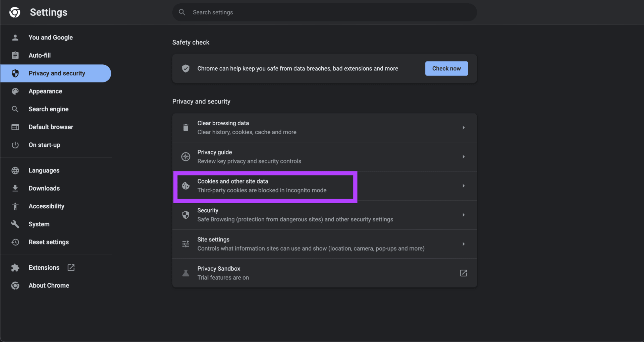Click 'Review key privacy and security controls' text
644x342 pixels.
pyautogui.click(x=249, y=161)
